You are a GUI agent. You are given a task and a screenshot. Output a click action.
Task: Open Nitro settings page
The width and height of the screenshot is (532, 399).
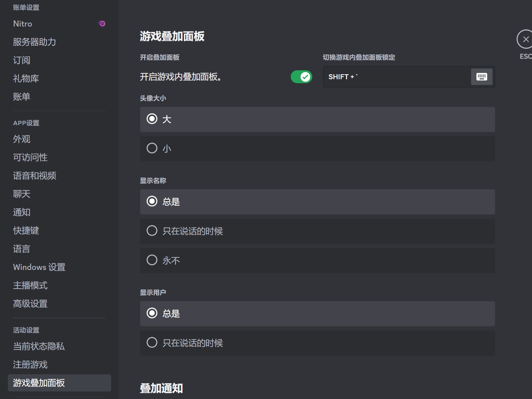point(23,24)
